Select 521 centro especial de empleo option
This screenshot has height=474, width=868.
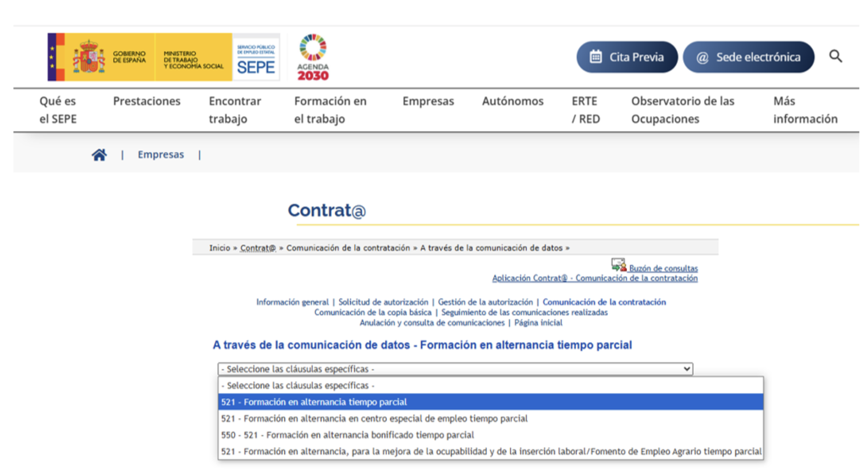click(x=490, y=418)
